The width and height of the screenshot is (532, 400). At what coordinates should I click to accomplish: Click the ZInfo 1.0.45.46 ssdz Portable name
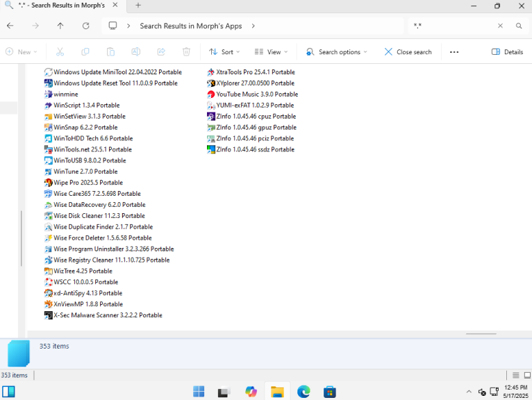[x=256, y=149]
